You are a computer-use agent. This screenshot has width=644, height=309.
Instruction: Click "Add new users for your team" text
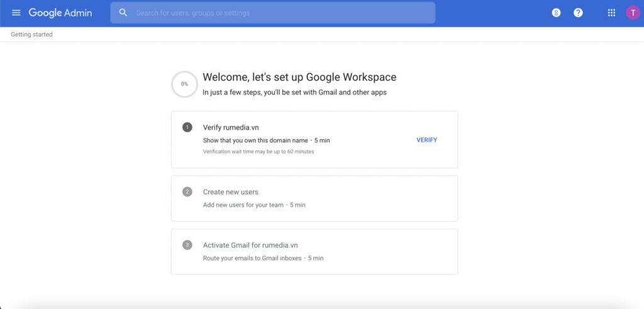pyautogui.click(x=243, y=205)
